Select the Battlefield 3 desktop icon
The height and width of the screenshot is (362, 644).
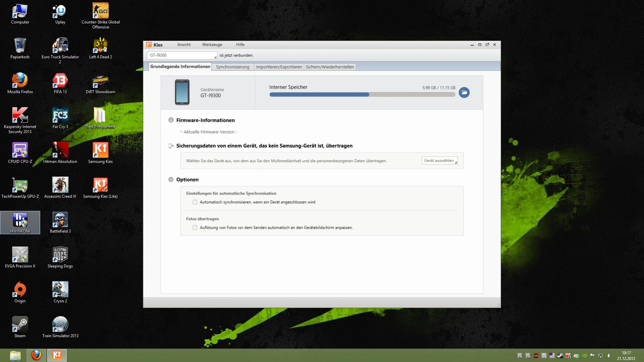coord(60,223)
